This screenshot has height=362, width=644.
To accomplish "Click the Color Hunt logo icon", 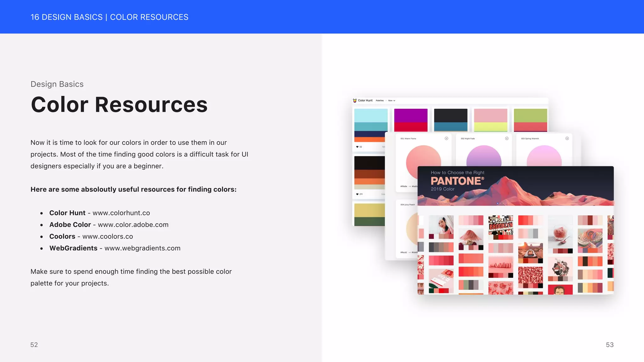I will pyautogui.click(x=355, y=101).
